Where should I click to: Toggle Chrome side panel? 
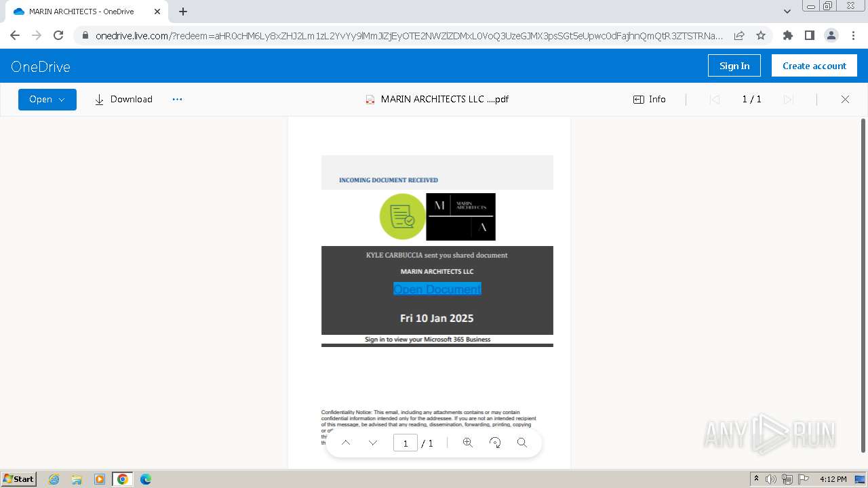(x=809, y=35)
